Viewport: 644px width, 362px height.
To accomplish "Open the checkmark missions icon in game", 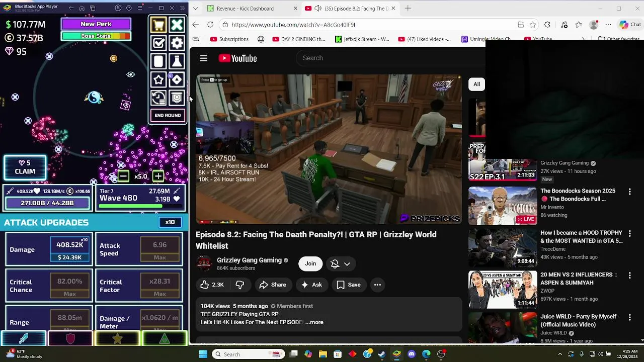I will click(x=158, y=43).
